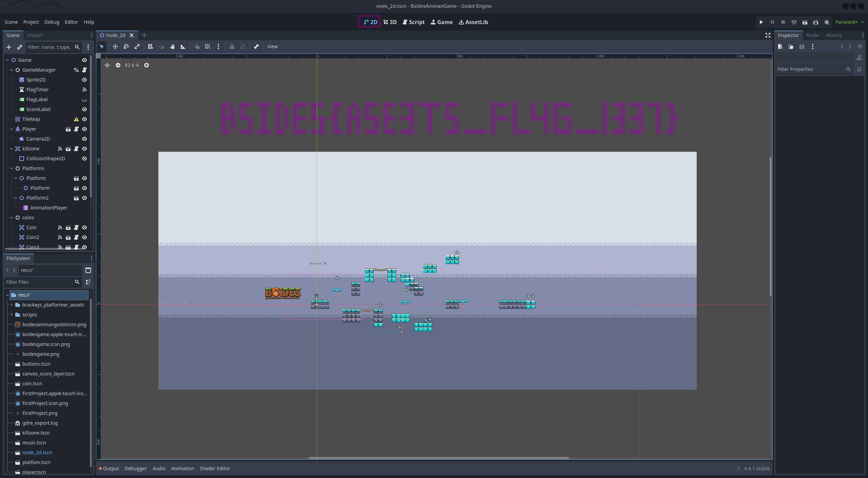Image resolution: width=868 pixels, height=478 pixels.
Task: Toggle visibility of FlagLabel node
Action: pos(84,99)
